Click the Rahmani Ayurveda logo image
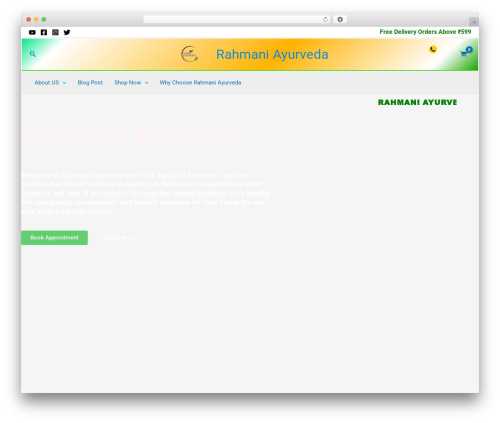 point(189,54)
